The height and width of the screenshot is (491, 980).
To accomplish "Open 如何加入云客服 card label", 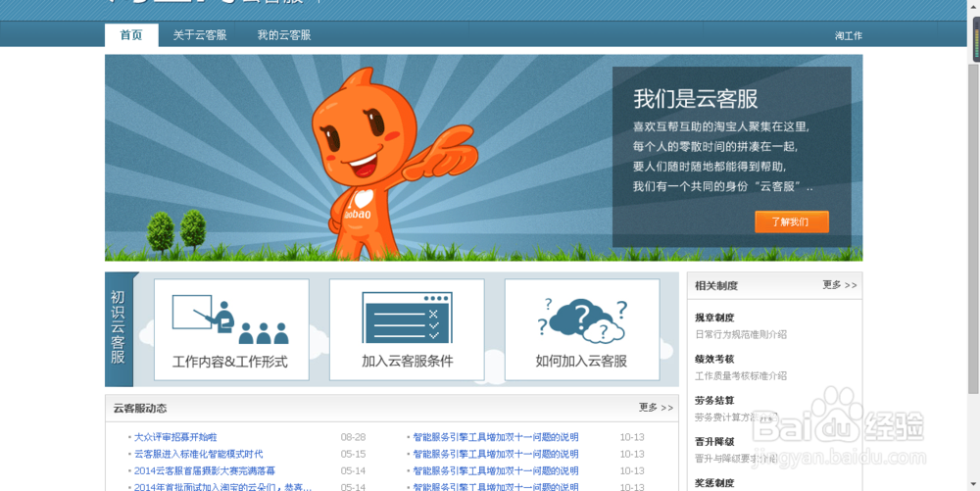I will pyautogui.click(x=581, y=361).
